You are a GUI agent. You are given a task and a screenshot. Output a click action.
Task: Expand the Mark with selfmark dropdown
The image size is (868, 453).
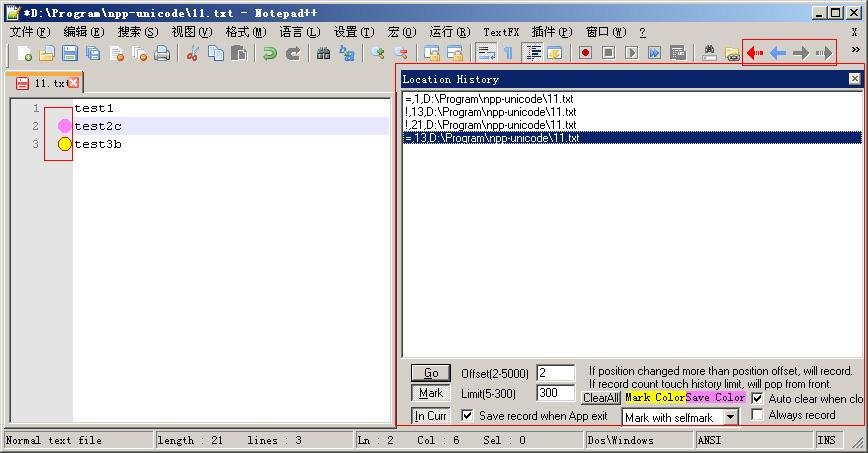point(731,417)
